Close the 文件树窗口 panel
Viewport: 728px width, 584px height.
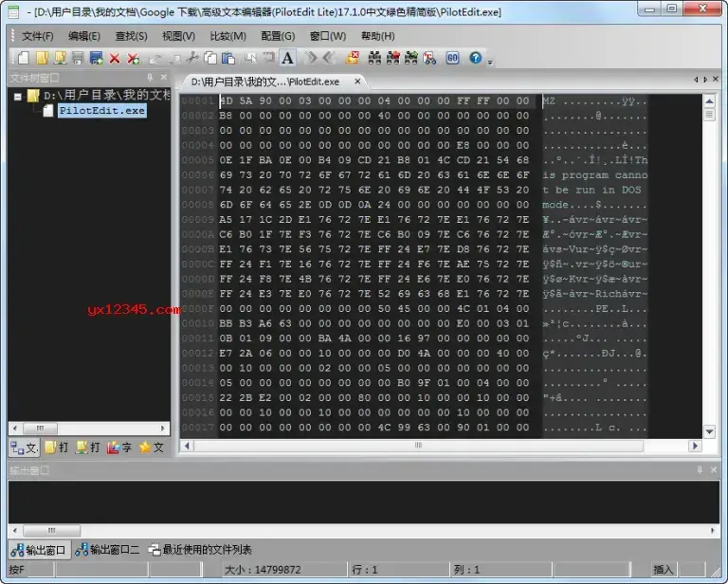(164, 77)
